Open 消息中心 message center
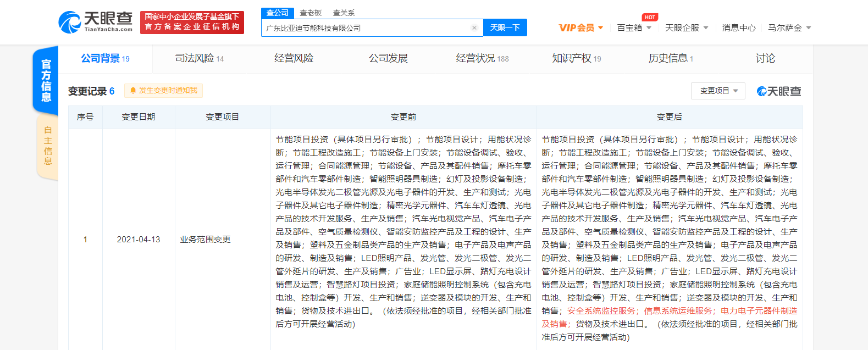 click(739, 27)
